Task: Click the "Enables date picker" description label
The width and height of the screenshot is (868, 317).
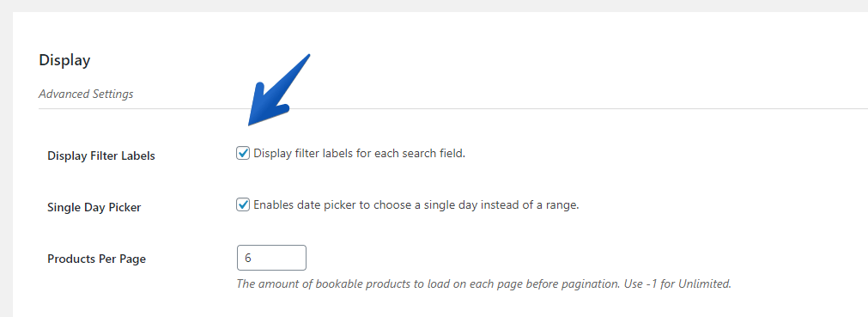Action: point(416,205)
